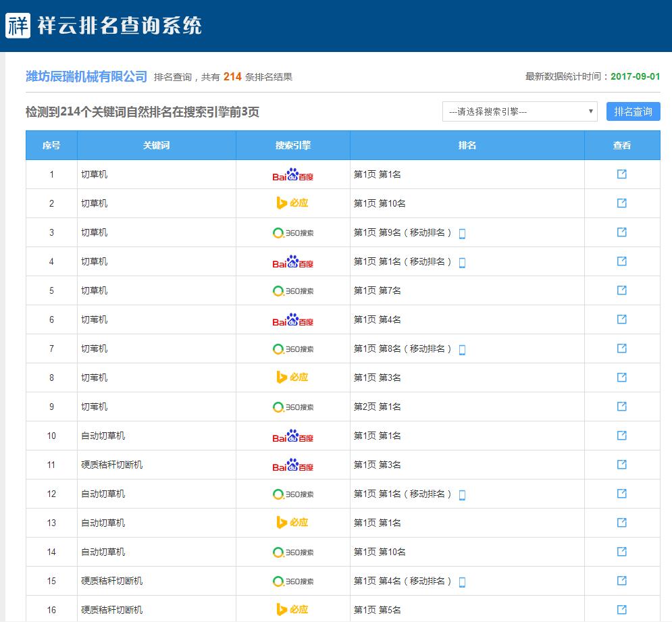The image size is (672, 622).
Task: Click mobile phone icon in row 15
Action: click(462, 582)
